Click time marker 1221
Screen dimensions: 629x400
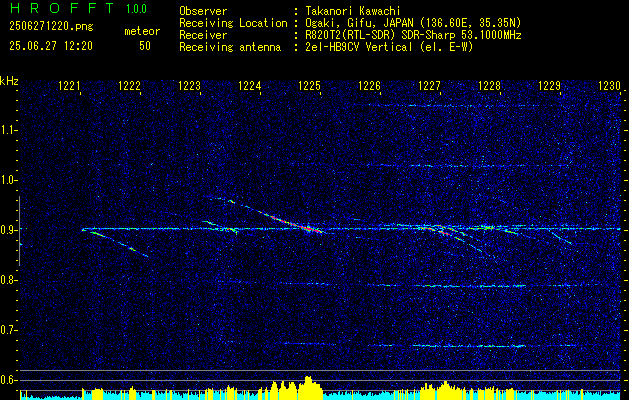tap(69, 85)
